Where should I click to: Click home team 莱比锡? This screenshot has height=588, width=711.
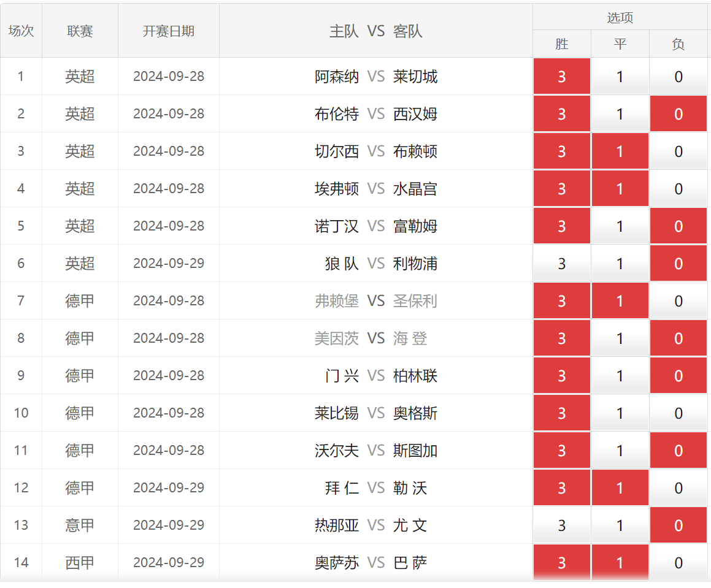[x=336, y=413]
